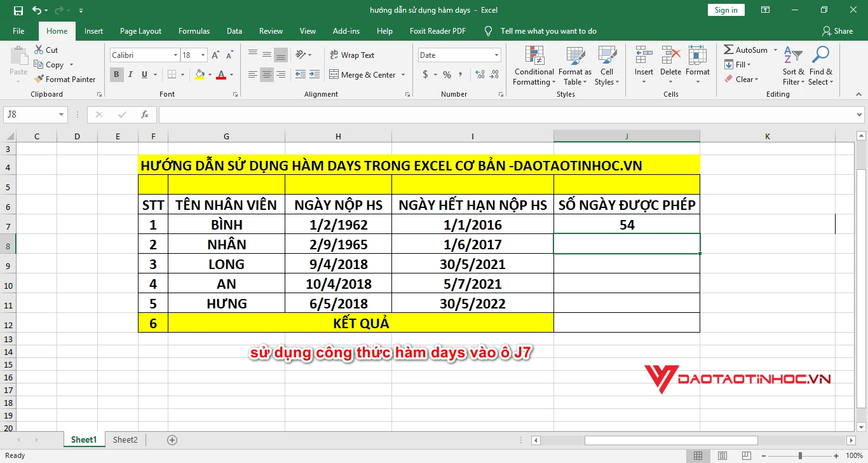
Task: Click the Format Painter brush
Action: pos(64,79)
